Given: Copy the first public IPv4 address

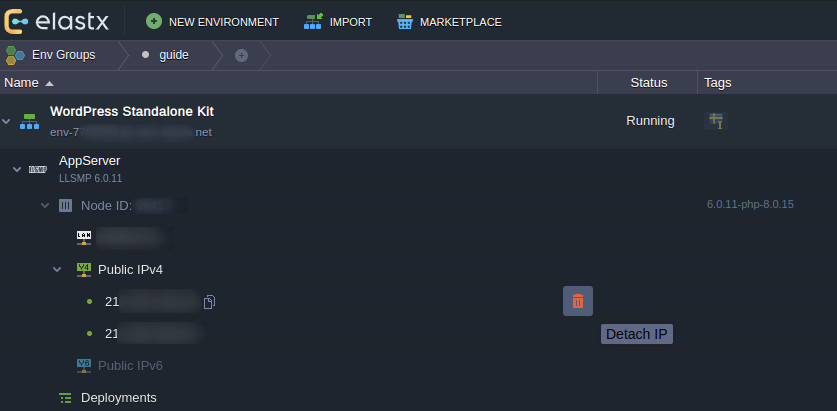Looking at the screenshot, I should (x=210, y=302).
